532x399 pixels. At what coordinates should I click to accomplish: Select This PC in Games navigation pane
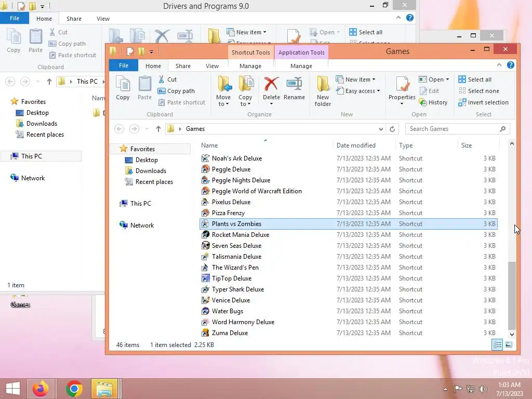(x=140, y=203)
